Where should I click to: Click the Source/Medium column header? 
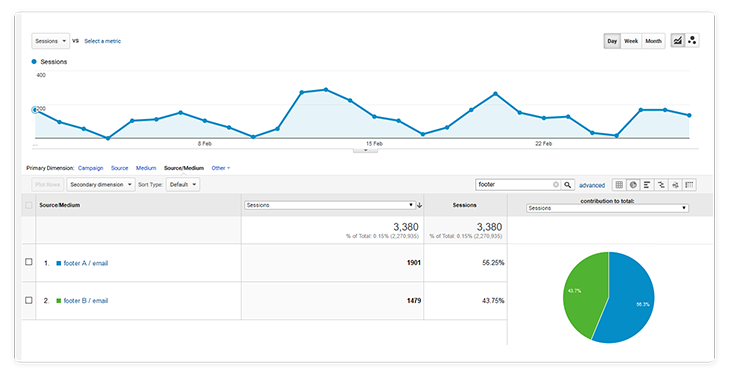(x=60, y=205)
